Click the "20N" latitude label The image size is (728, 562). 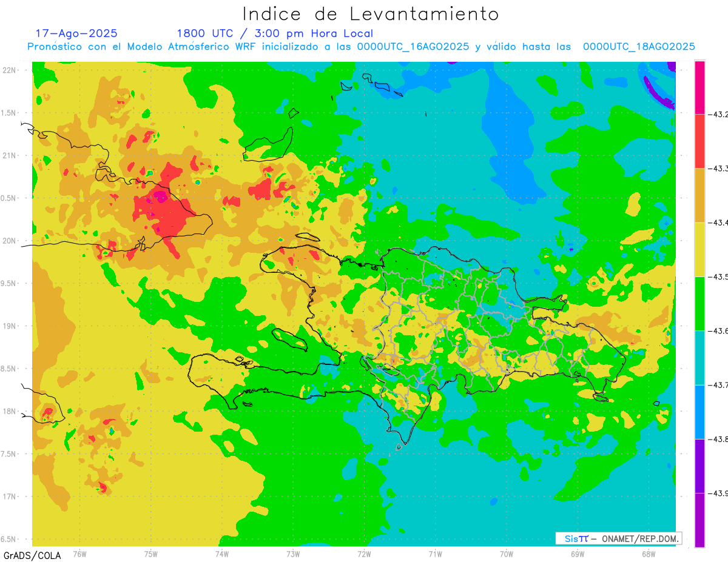(10, 241)
